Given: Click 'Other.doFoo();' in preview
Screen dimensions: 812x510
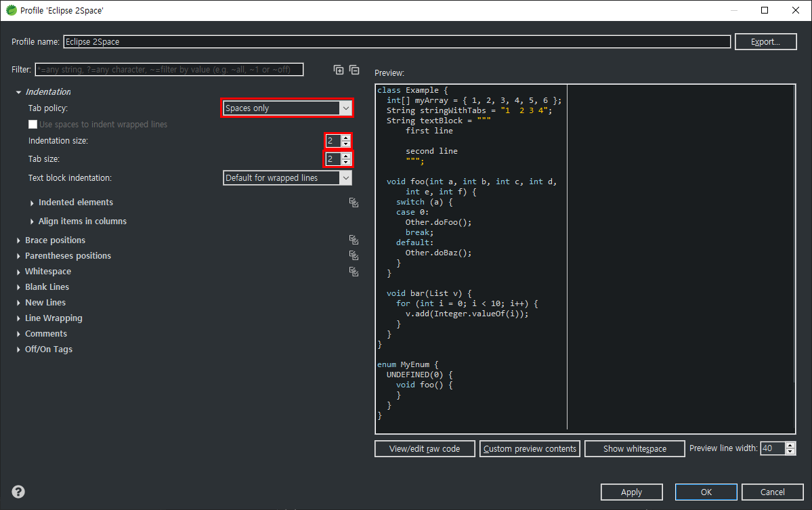Looking at the screenshot, I should coord(439,222).
